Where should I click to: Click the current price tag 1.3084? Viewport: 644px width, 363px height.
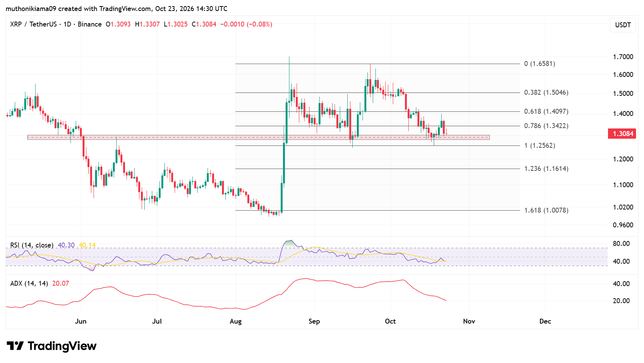(622, 134)
